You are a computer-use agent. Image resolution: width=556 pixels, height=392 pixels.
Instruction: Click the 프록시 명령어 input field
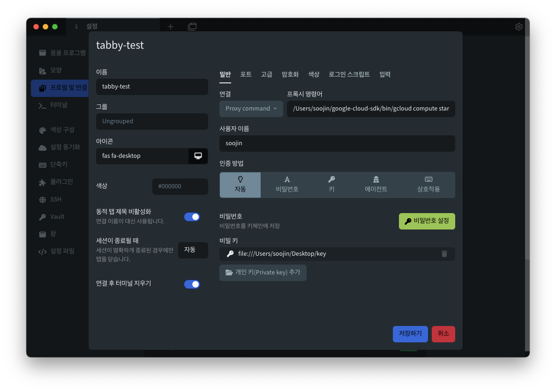point(371,109)
